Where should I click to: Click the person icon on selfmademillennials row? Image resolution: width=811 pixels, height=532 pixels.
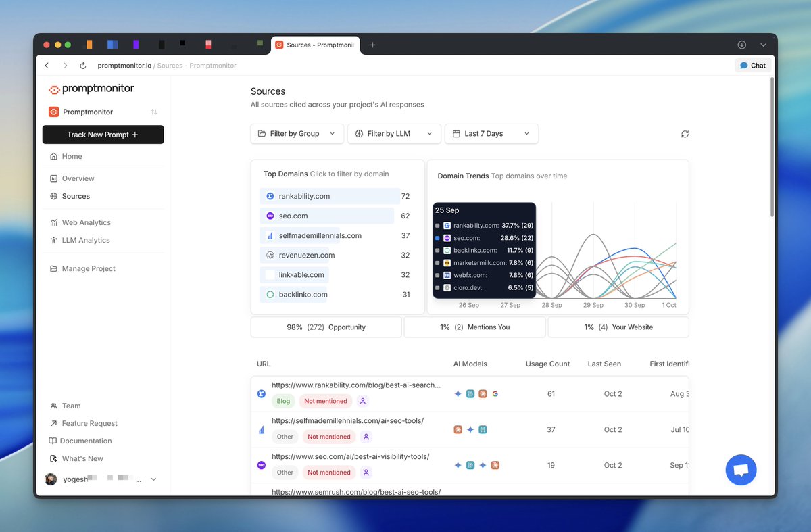366,437
